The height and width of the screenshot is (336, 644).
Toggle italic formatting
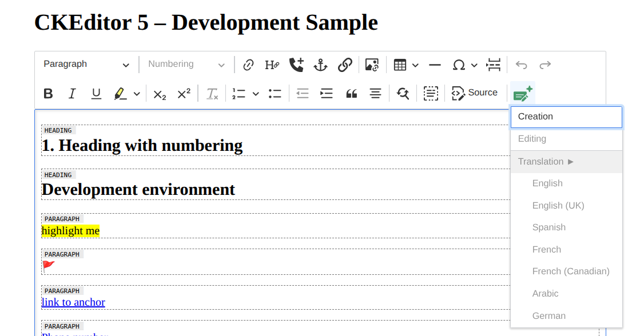72,93
